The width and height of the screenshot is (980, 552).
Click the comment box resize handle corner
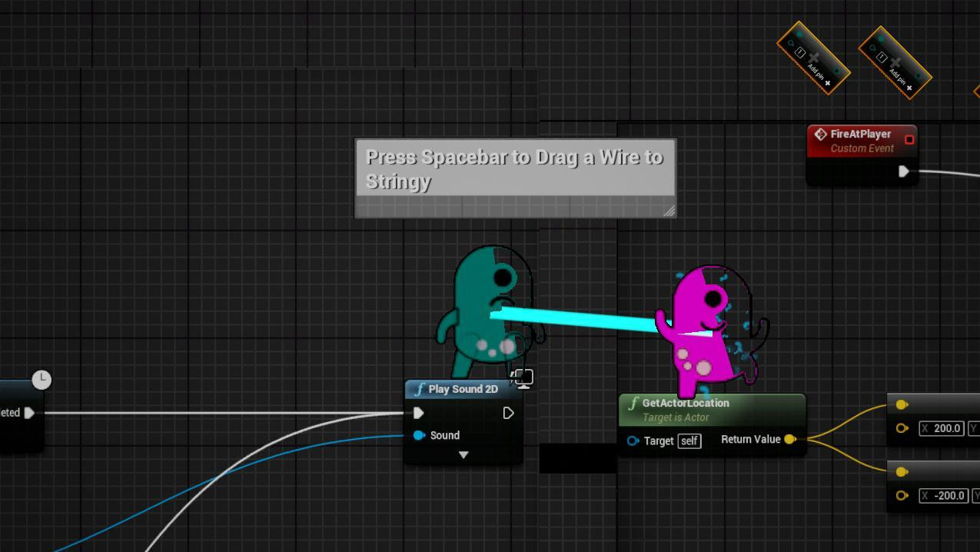click(x=669, y=211)
